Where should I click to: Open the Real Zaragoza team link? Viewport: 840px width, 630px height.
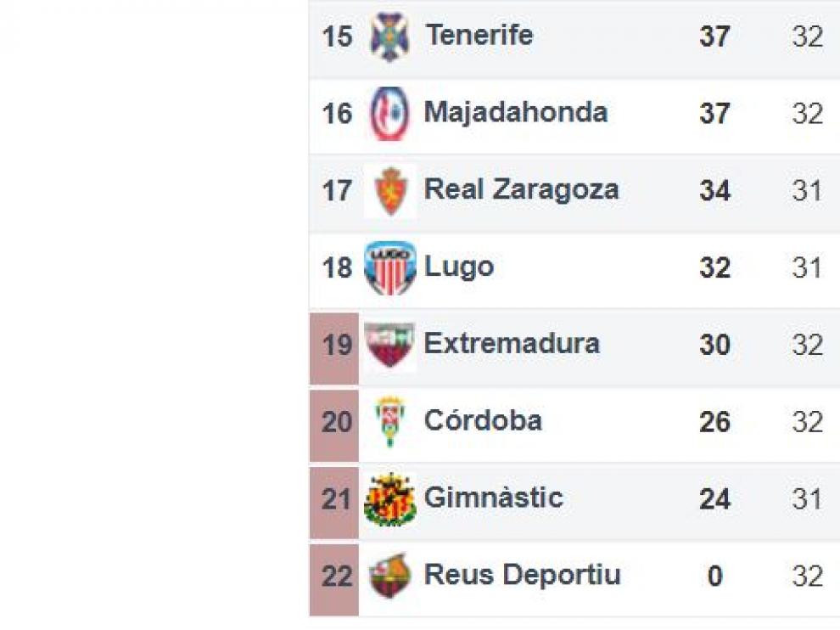pyautogui.click(x=521, y=190)
